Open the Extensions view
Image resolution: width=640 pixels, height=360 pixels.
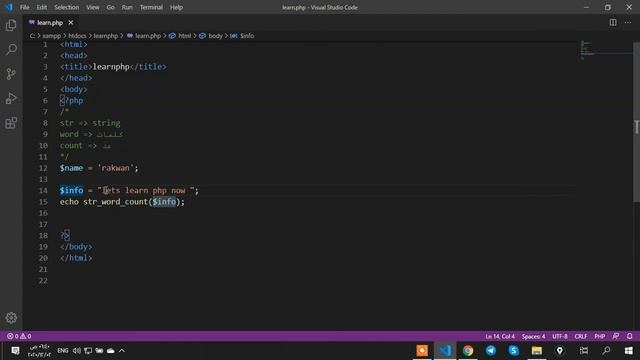tap(11, 123)
